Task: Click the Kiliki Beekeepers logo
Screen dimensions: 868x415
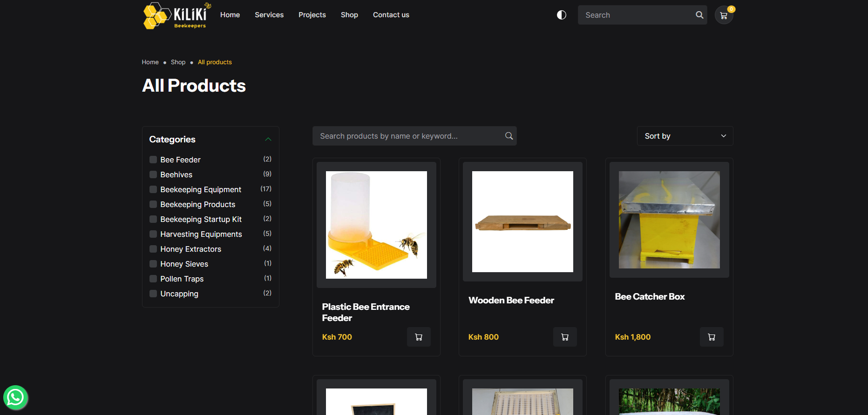Action: click(177, 15)
